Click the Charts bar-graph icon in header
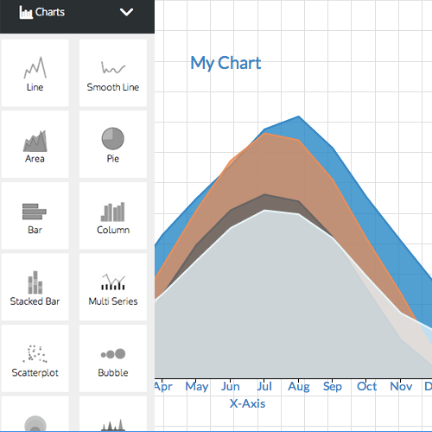The height and width of the screenshot is (432, 432). click(26, 13)
